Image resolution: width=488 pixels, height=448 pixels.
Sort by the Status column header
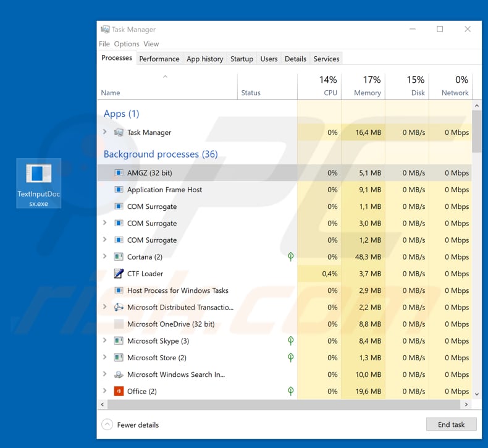pyautogui.click(x=267, y=87)
